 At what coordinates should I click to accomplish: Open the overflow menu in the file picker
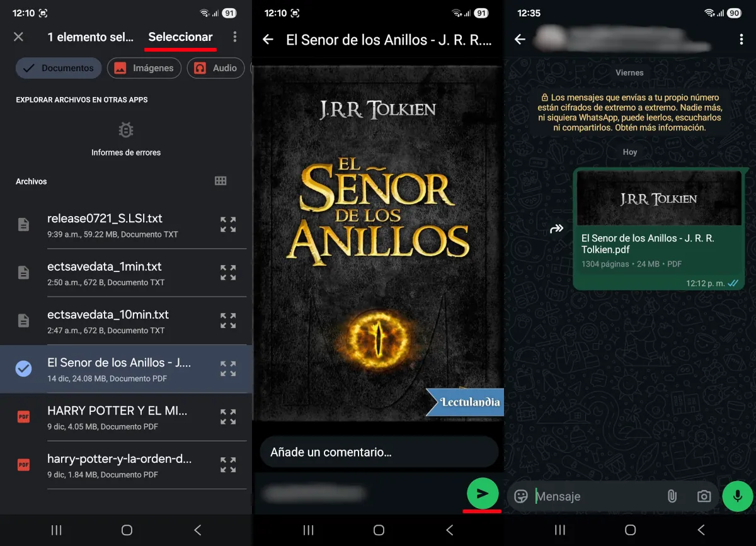coord(234,38)
